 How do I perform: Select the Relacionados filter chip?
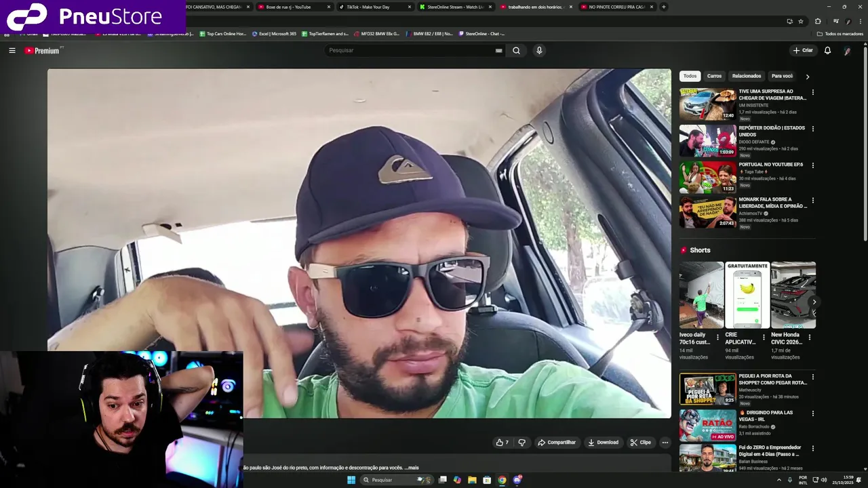click(747, 76)
